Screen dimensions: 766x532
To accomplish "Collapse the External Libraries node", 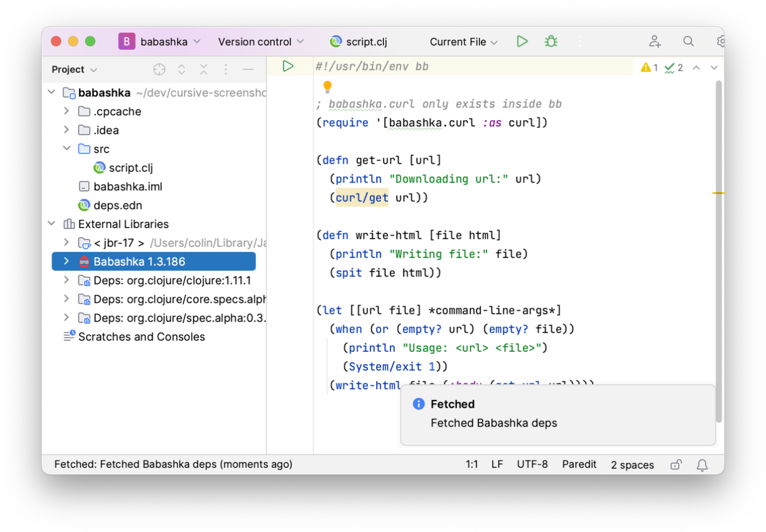I will 52,224.
